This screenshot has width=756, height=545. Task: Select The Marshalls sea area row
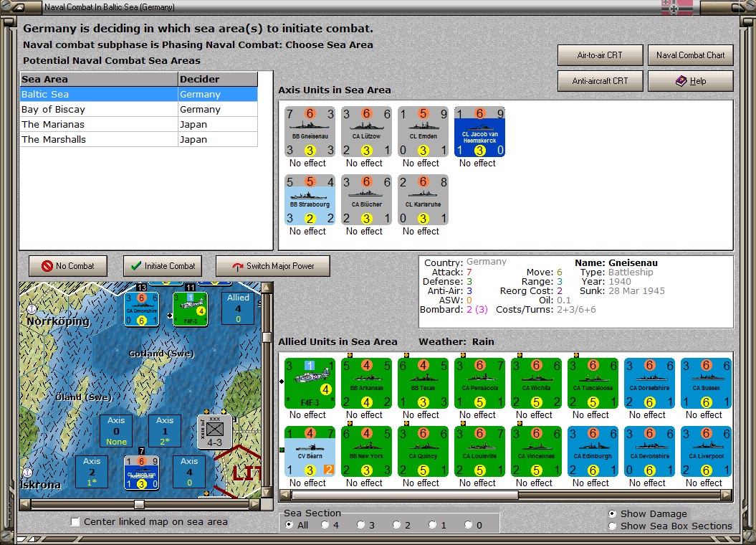[x=139, y=139]
